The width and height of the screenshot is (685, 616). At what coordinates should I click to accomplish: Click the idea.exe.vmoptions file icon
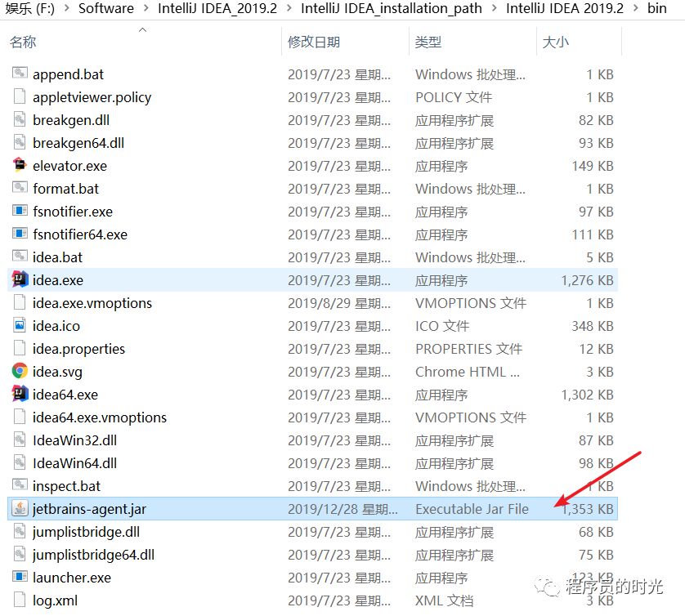click(x=20, y=302)
